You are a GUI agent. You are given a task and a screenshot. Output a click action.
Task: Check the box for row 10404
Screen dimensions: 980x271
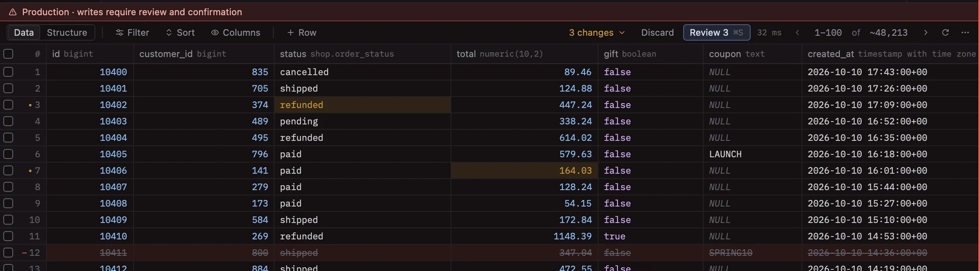pos(8,138)
